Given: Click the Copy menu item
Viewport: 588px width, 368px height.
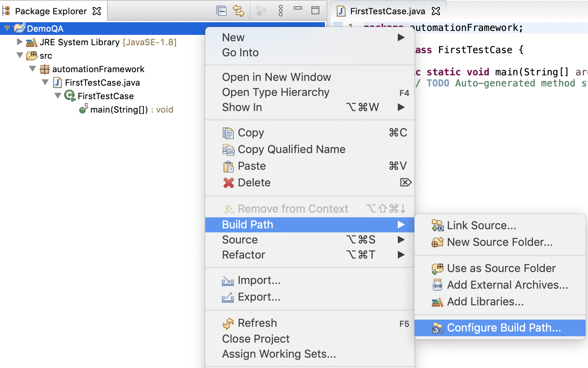Looking at the screenshot, I should pyautogui.click(x=310, y=132).
